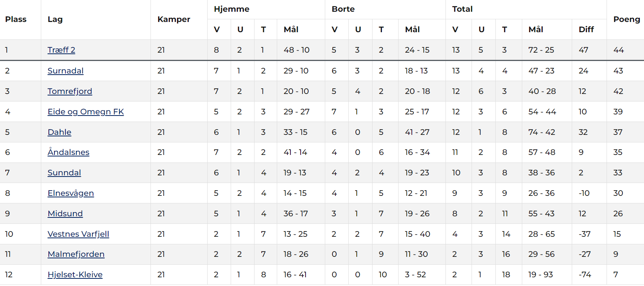
Task: Click the Hjemme group header
Action: [x=231, y=9]
